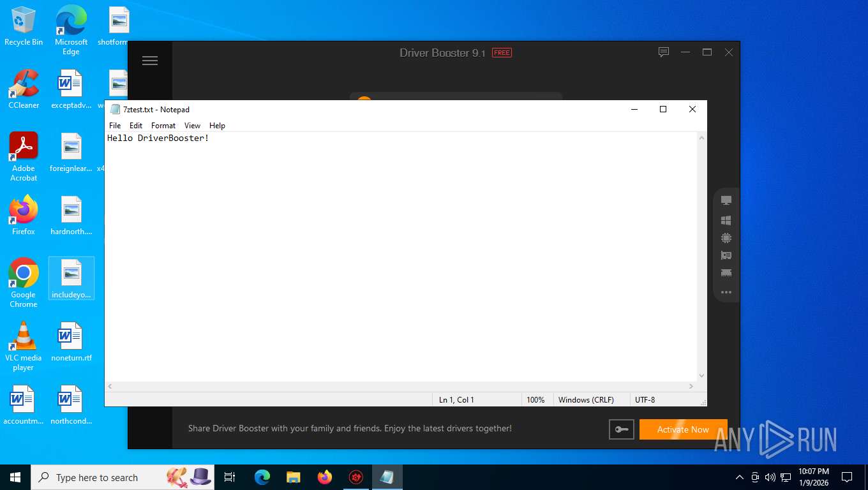Click the FREE badge beside Driver Booster title

tap(502, 53)
